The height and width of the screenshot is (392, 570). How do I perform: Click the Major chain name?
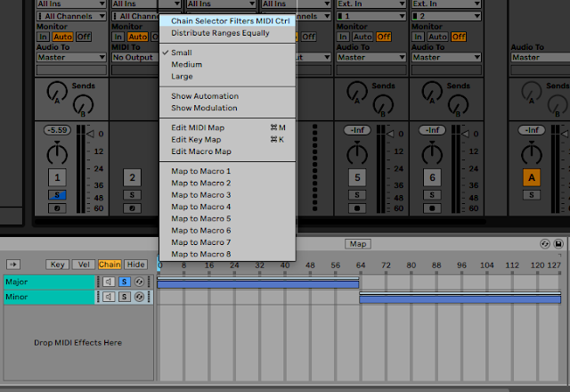[49, 282]
